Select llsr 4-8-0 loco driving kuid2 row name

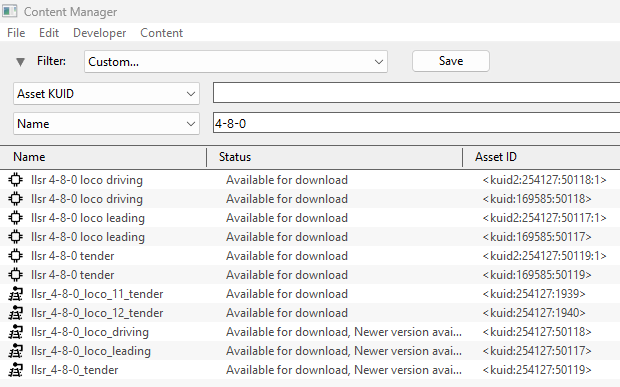pos(87,180)
